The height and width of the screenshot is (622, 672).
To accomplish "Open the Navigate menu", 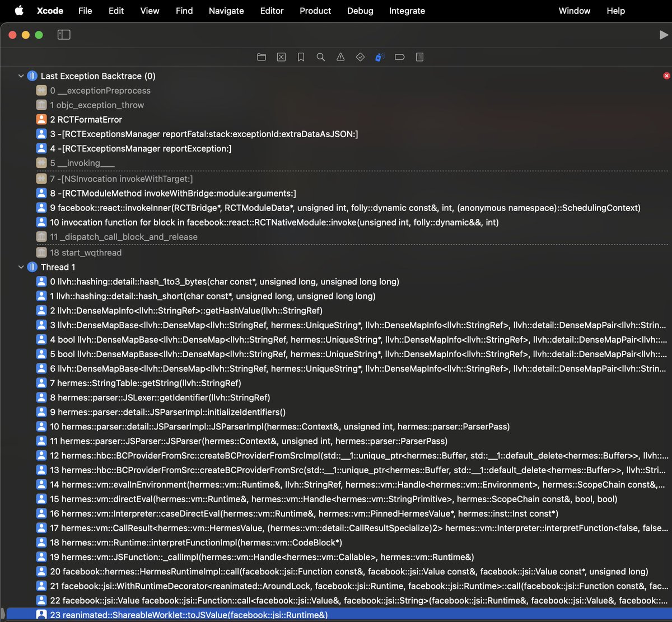I will [226, 11].
